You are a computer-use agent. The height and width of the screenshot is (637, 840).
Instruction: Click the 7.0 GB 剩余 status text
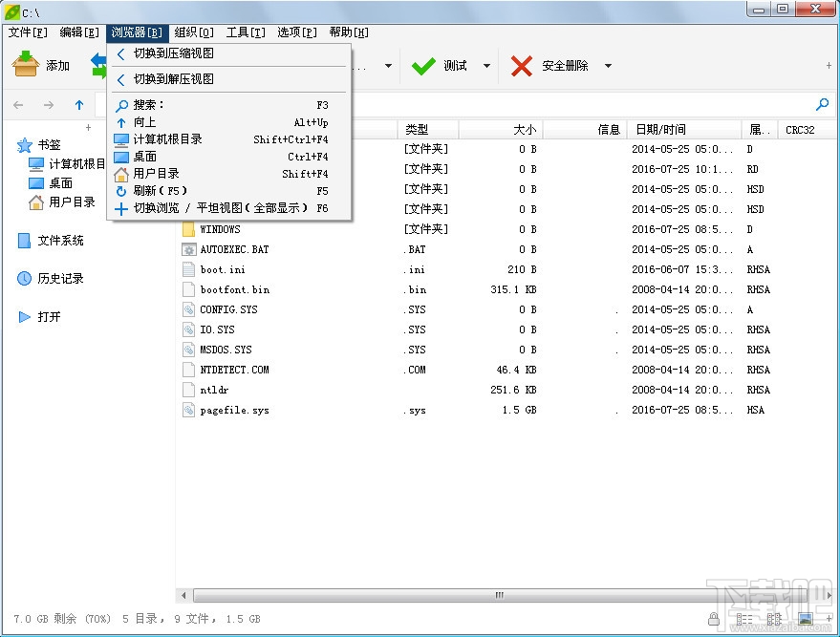(62, 619)
